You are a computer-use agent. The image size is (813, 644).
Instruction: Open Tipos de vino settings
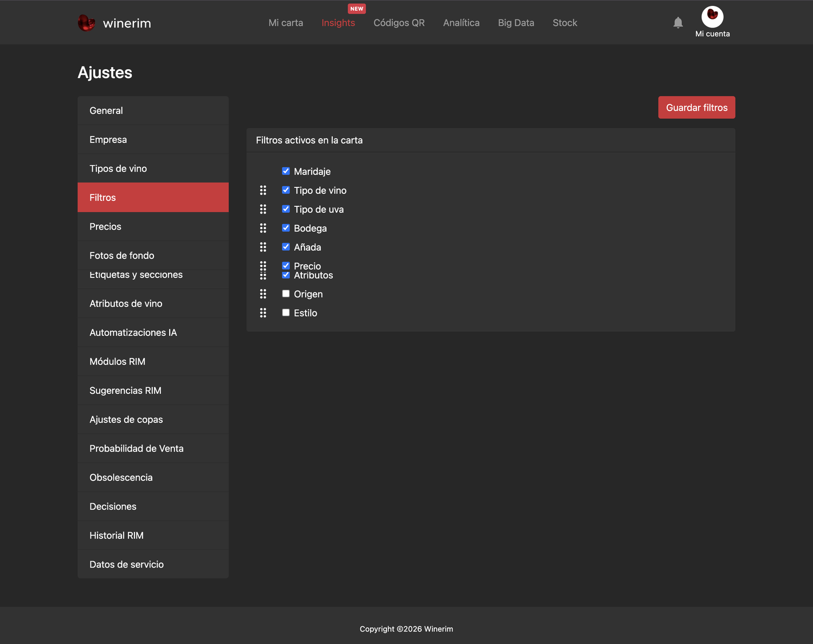pos(153,168)
